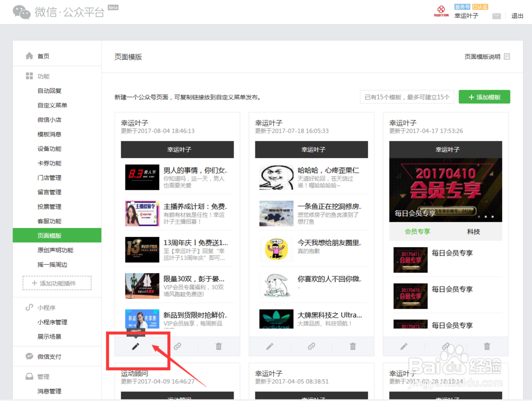Click the 13周年庆 article thumbnail
The height and width of the screenshot is (401, 532).
point(142,250)
